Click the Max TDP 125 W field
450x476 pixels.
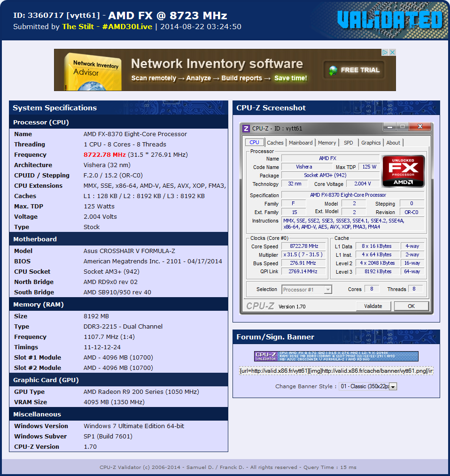[369, 167]
